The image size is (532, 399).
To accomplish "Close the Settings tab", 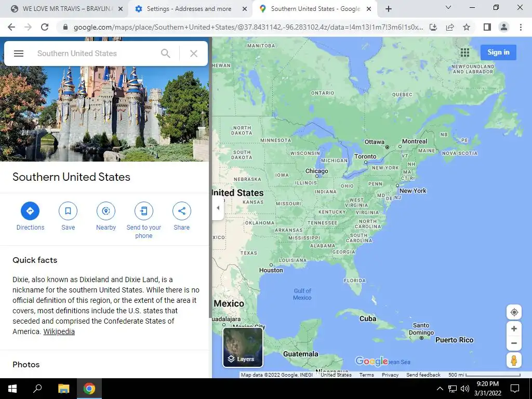I will click(245, 9).
